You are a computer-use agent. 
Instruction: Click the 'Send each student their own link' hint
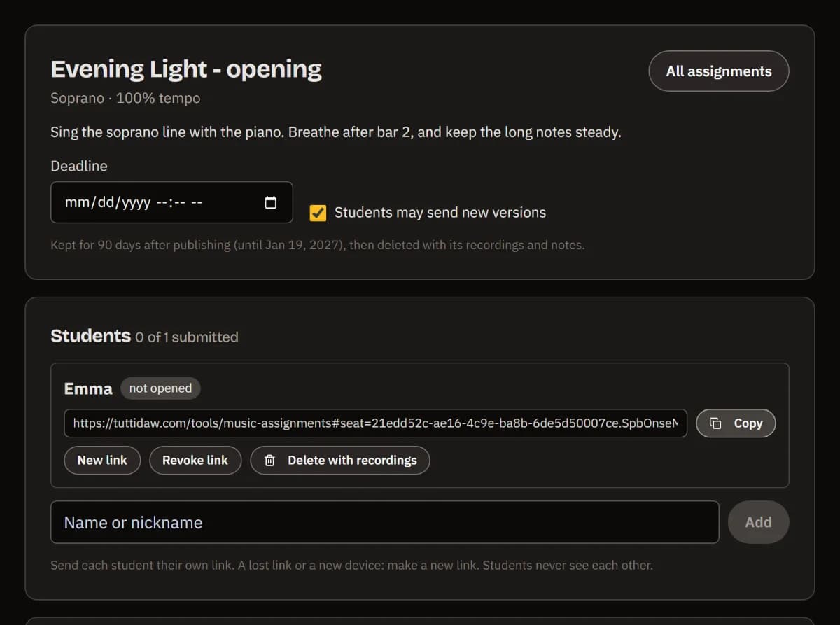351,566
